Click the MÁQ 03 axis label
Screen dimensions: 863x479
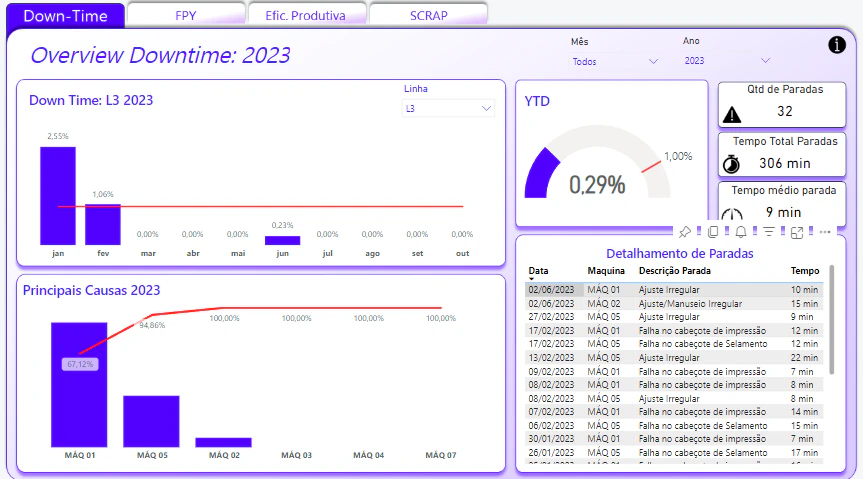[296, 455]
